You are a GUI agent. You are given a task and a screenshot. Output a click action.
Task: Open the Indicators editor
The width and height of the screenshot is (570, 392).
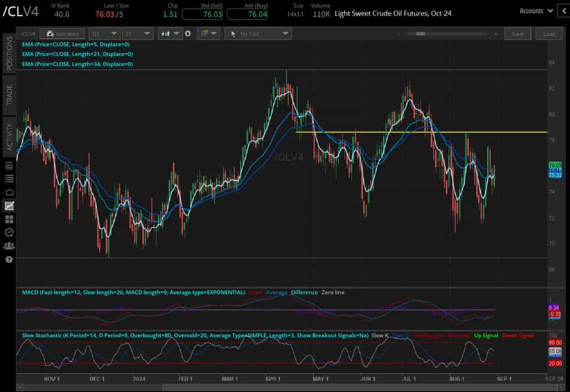tap(62, 34)
